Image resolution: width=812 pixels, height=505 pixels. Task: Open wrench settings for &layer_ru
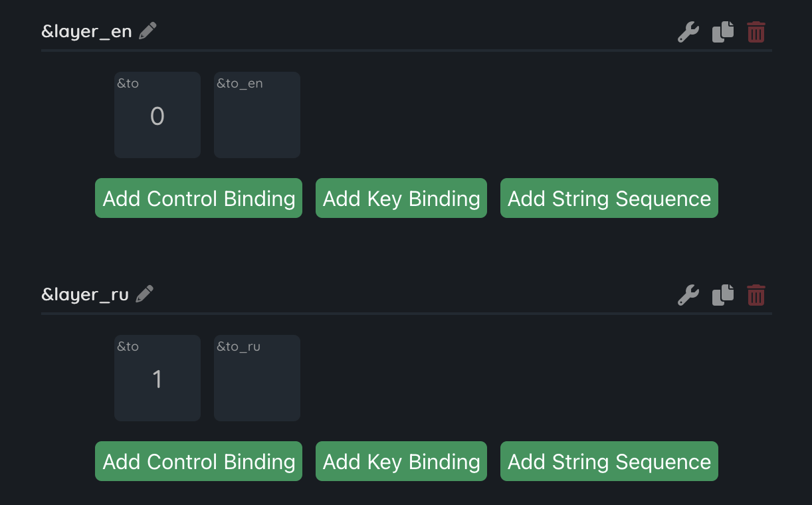(688, 295)
